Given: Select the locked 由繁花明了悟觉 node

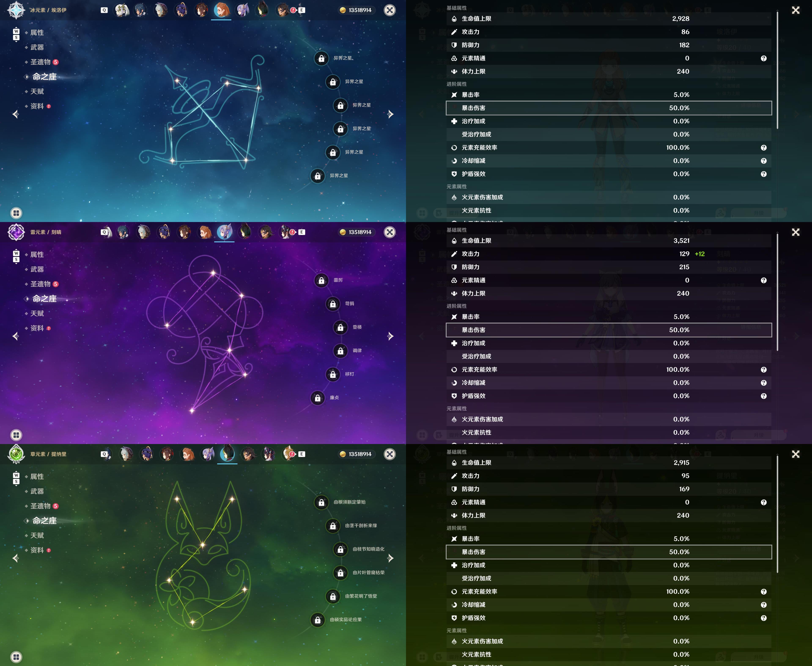Looking at the screenshot, I should point(333,596).
